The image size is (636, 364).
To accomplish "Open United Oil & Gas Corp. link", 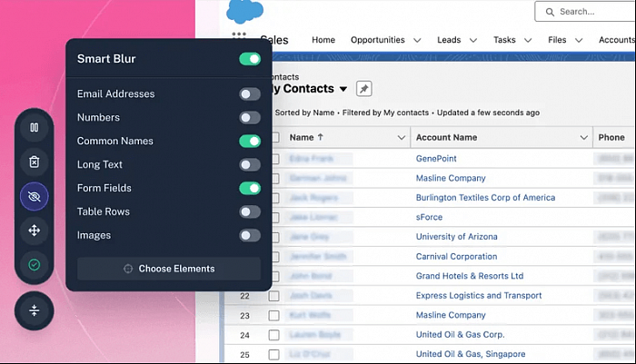I will (460, 334).
